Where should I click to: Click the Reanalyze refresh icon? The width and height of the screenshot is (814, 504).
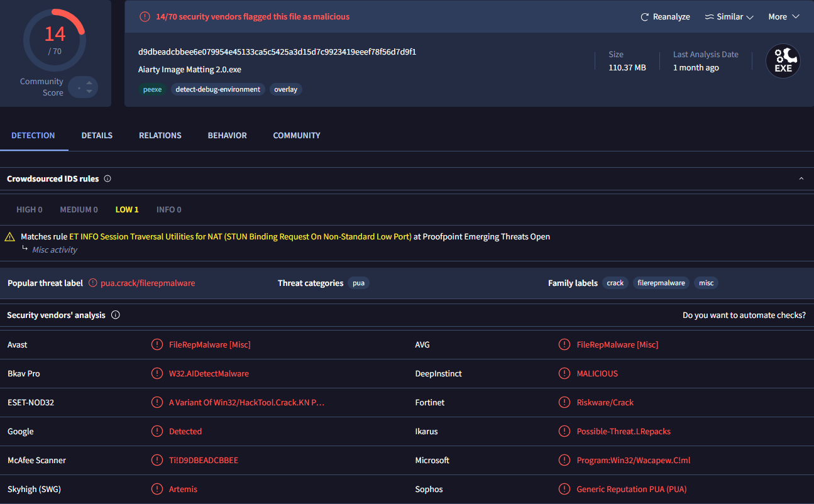(x=644, y=17)
